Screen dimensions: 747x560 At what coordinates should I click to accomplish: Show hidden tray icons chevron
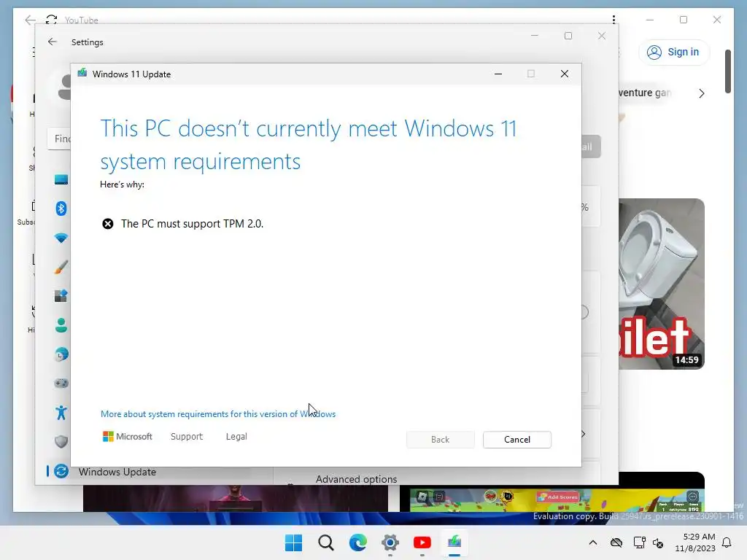click(x=592, y=542)
